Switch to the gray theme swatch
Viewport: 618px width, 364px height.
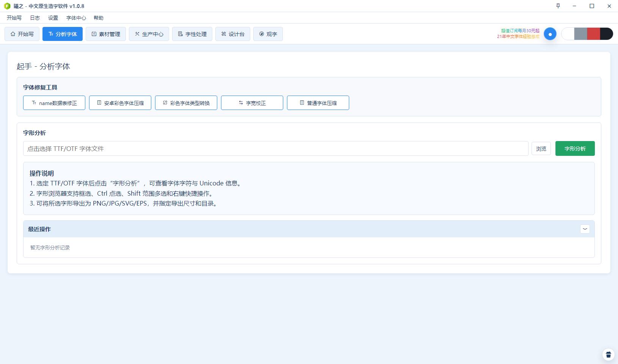click(580, 34)
